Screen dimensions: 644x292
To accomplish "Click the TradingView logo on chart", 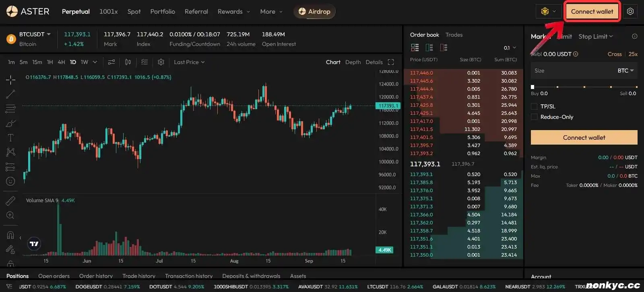I will tap(34, 244).
